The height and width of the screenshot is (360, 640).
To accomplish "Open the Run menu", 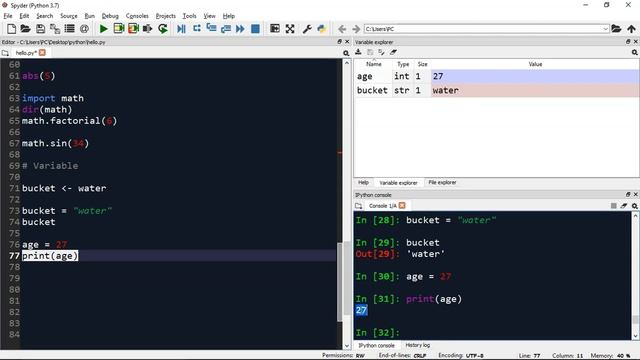I will click(89, 16).
